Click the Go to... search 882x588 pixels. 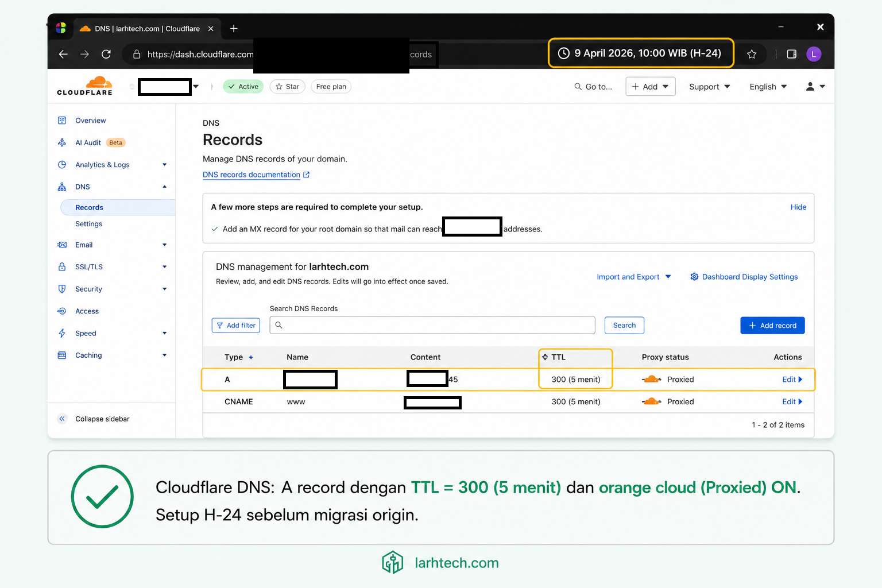click(x=593, y=87)
